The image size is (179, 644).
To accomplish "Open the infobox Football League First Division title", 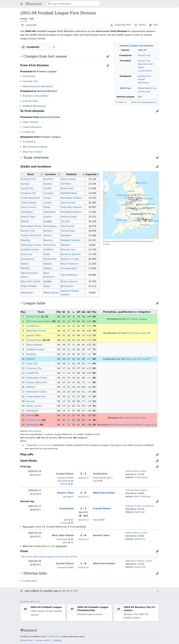I will tap(136, 46).
